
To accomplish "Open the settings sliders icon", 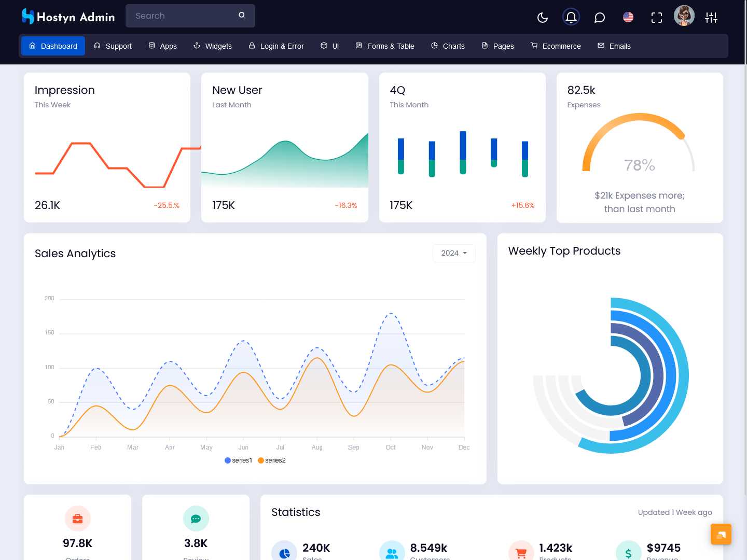I will [x=711, y=18].
